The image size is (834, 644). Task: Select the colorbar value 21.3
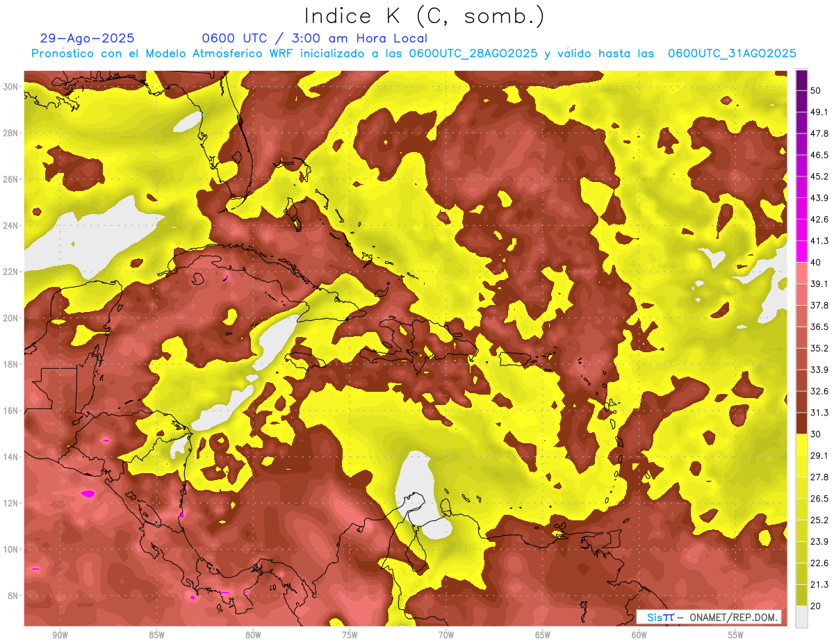819,584
